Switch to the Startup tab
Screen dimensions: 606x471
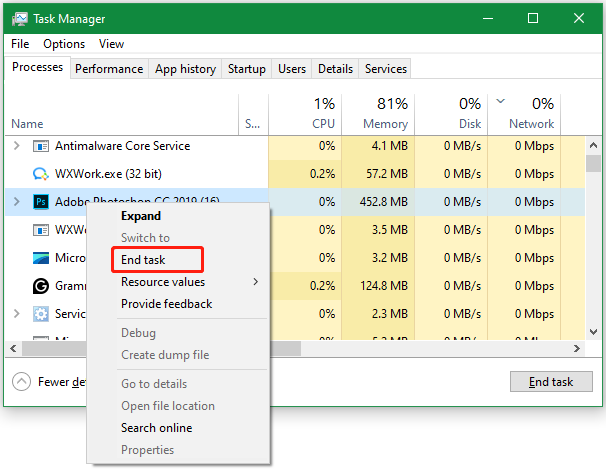click(247, 69)
